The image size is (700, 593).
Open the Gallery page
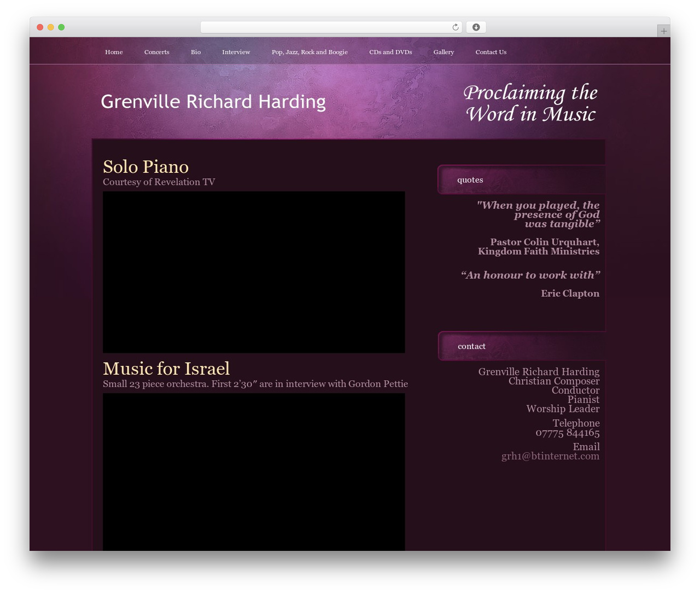[x=444, y=52]
